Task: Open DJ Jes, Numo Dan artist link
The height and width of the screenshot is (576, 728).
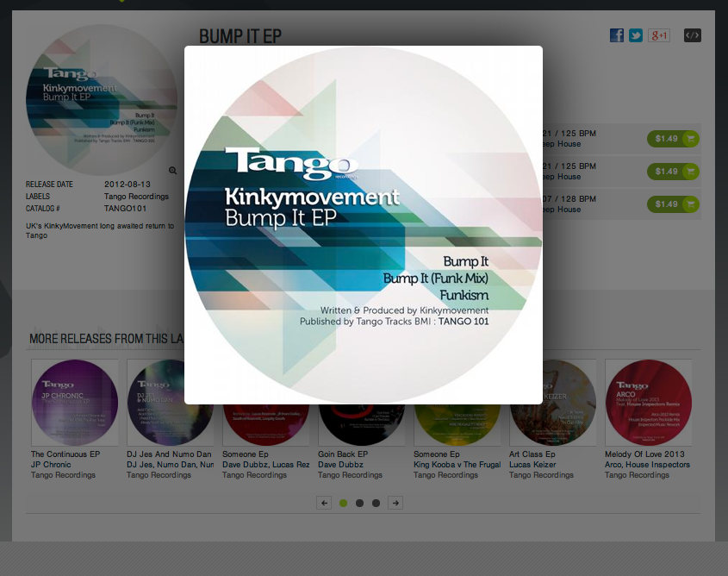Action: pyautogui.click(x=170, y=465)
